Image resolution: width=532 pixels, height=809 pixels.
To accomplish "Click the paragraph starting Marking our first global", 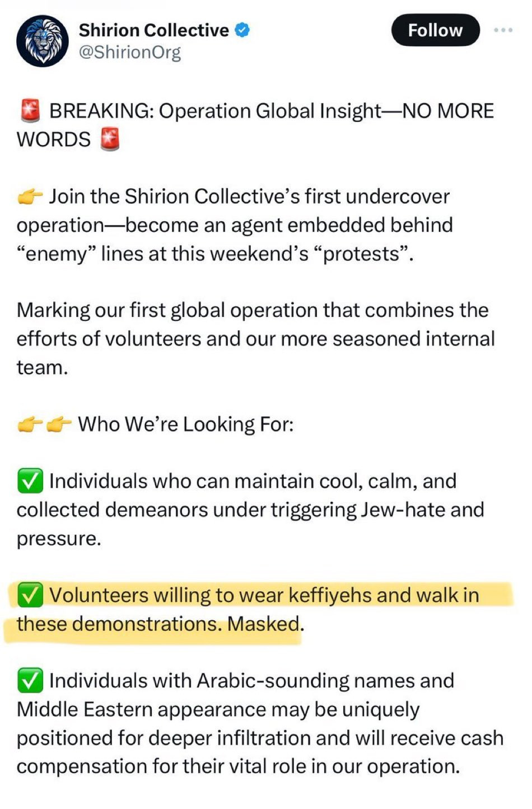I will coord(255,339).
